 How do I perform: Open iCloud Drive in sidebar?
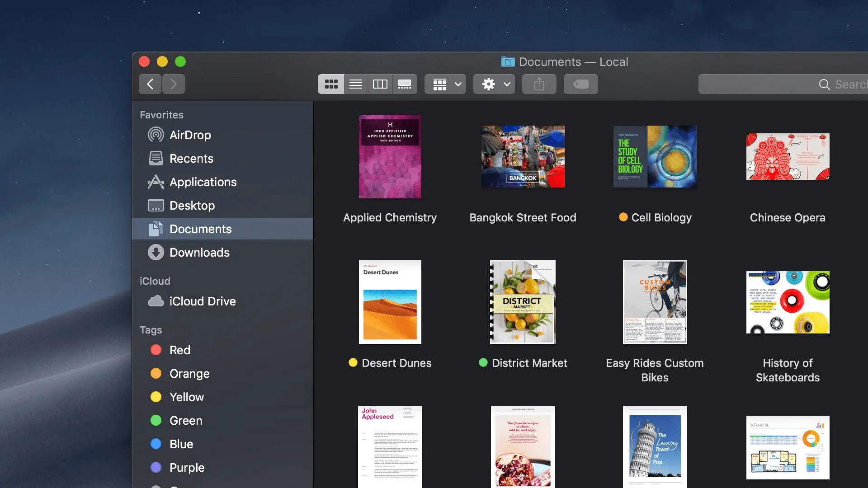coord(202,301)
